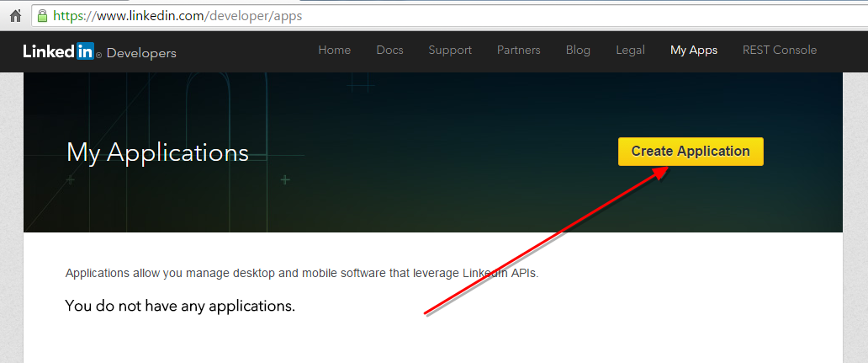Click the 'Applications allow you manage desktop' description text
This screenshot has height=363, width=868.
[302, 273]
